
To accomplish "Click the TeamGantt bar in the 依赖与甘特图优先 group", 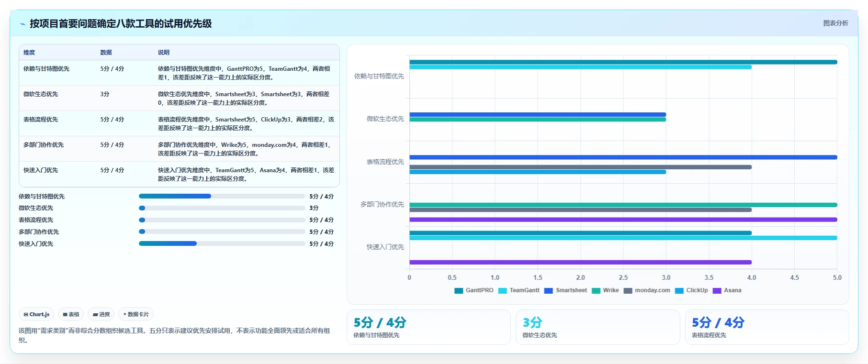I will pyautogui.click(x=580, y=67).
